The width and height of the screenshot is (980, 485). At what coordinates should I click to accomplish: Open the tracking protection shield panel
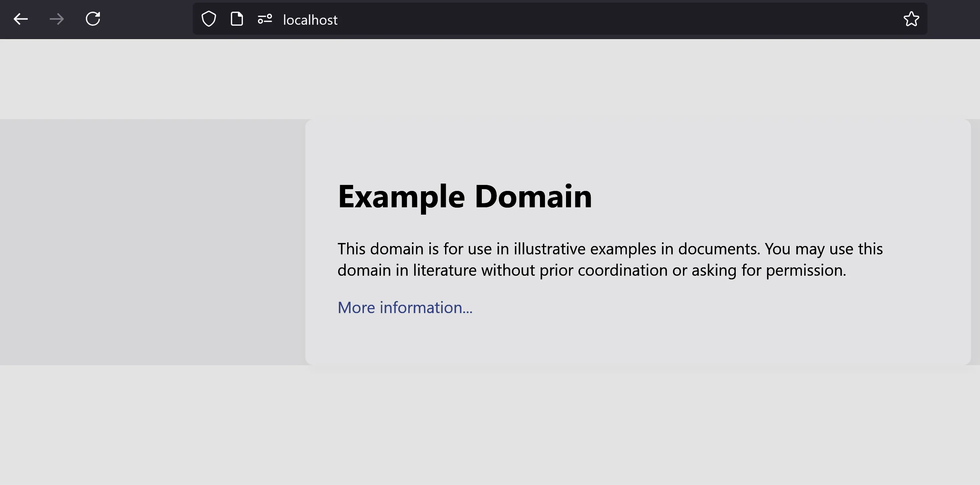[208, 19]
